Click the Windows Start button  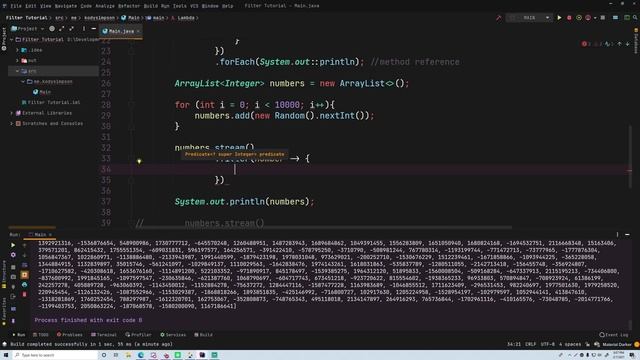6,355
